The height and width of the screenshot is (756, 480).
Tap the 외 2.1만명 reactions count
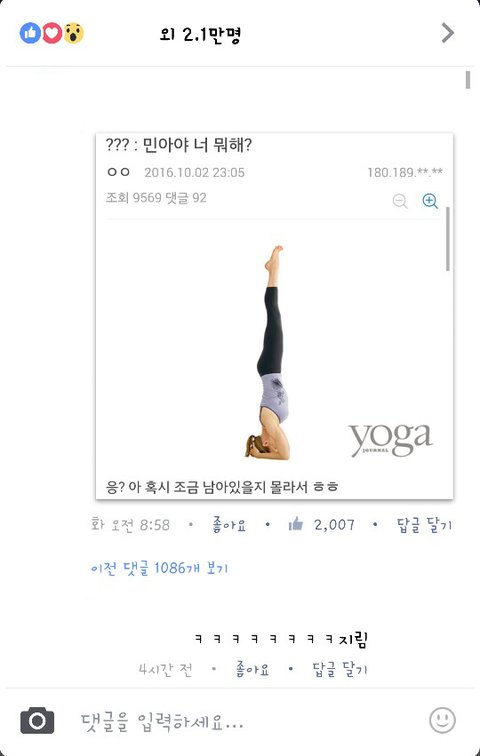200,34
